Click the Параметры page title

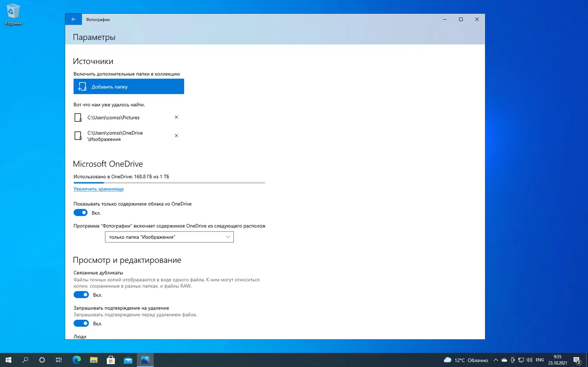pos(94,37)
